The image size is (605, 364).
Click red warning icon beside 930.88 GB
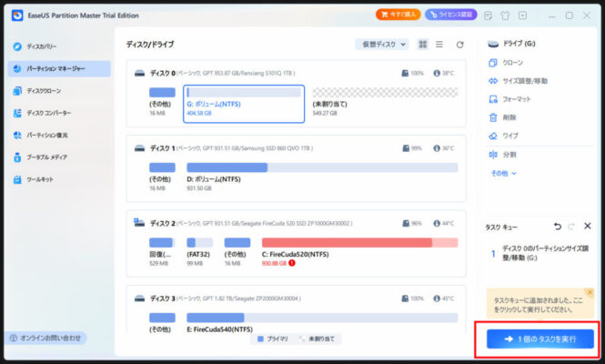pyautogui.click(x=292, y=263)
